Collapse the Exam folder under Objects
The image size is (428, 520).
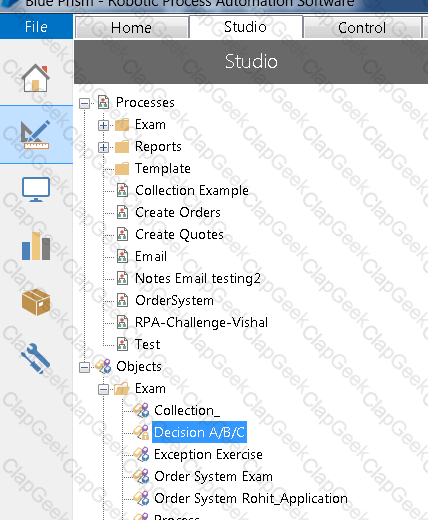[x=103, y=389]
